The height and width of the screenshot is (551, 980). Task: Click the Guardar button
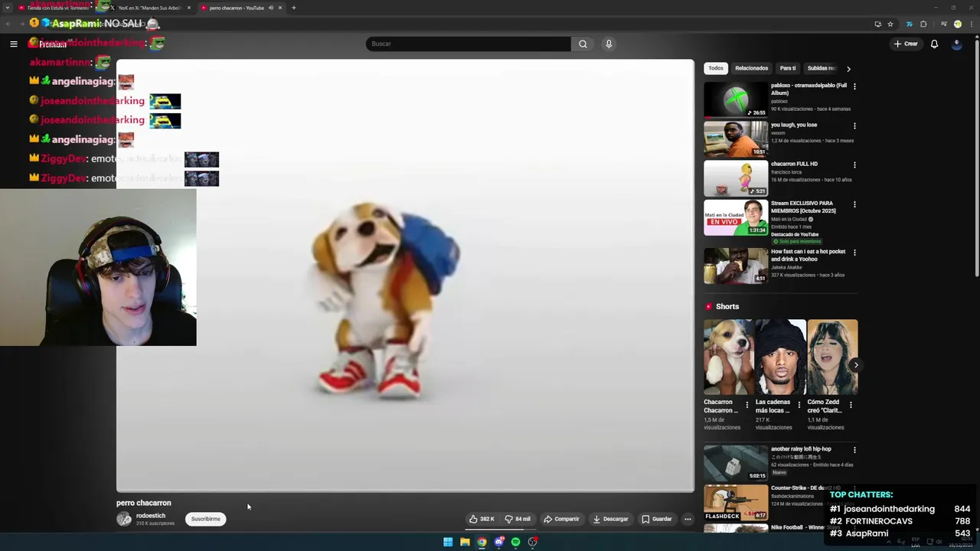point(656,519)
